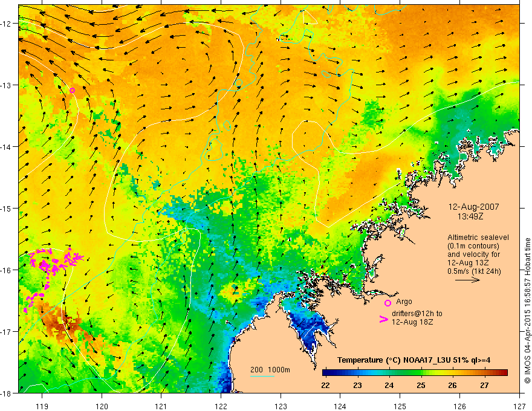Click the cyan 200/1000m isobath legend line

(x=262, y=376)
